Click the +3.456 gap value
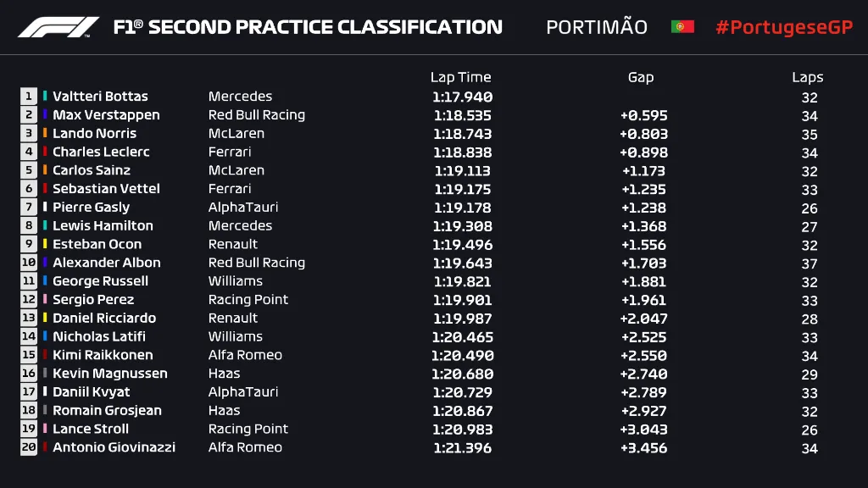Image resolution: width=868 pixels, height=488 pixels. tap(643, 447)
